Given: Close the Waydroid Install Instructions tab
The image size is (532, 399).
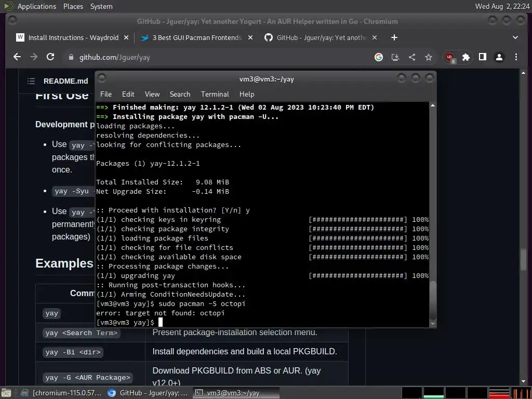Looking at the screenshot, I should point(126,37).
